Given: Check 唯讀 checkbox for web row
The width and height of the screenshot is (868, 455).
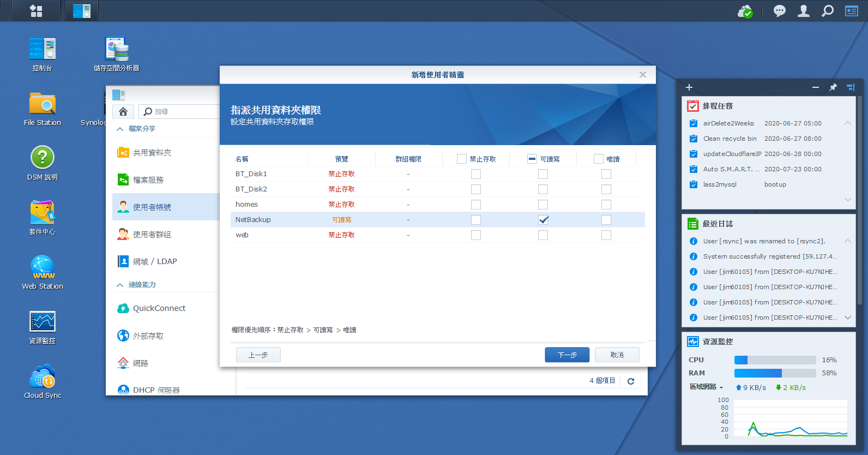Looking at the screenshot, I should pyautogui.click(x=606, y=235).
